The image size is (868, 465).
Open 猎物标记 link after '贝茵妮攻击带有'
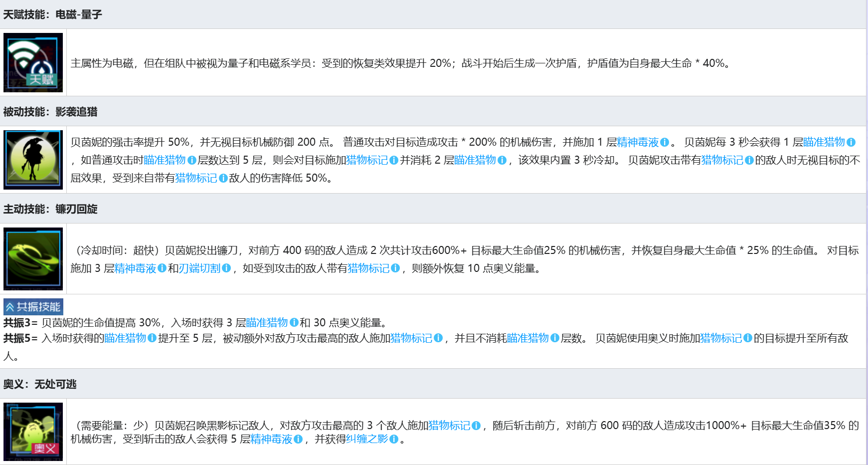722,160
